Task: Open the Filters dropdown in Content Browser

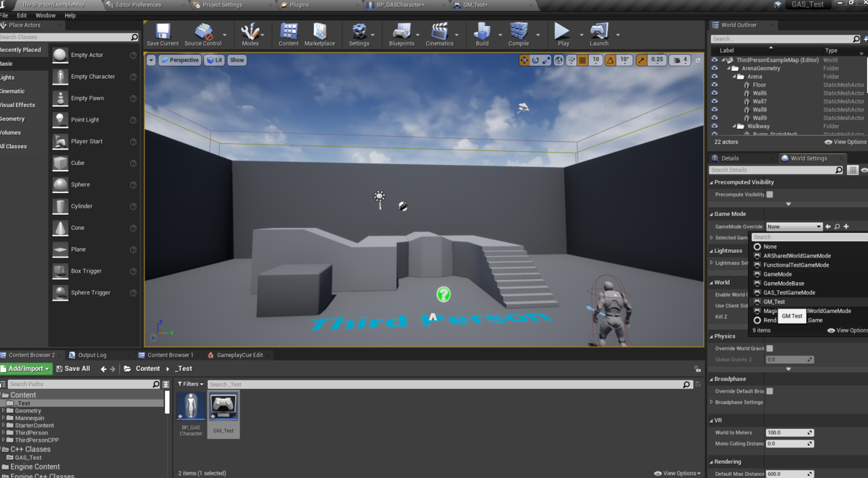Action: pyautogui.click(x=191, y=384)
